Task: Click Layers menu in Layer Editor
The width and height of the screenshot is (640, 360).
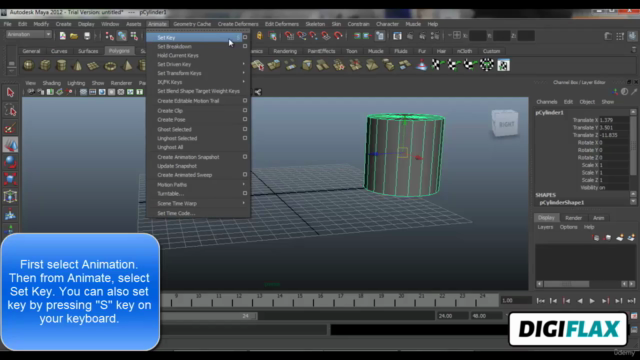Action: 545,227
